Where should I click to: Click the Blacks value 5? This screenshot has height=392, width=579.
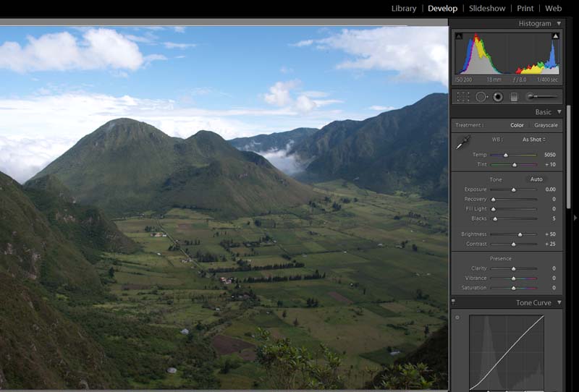554,218
